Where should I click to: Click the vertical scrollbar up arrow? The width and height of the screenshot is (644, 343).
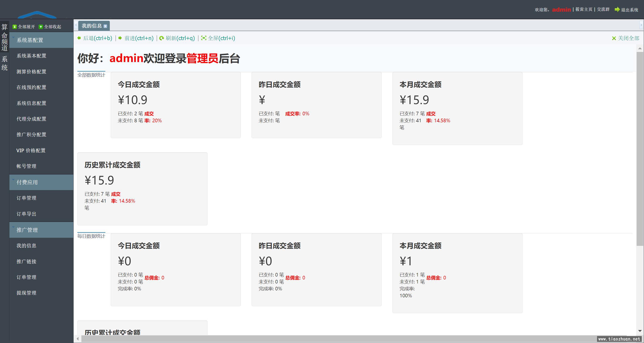640,48
